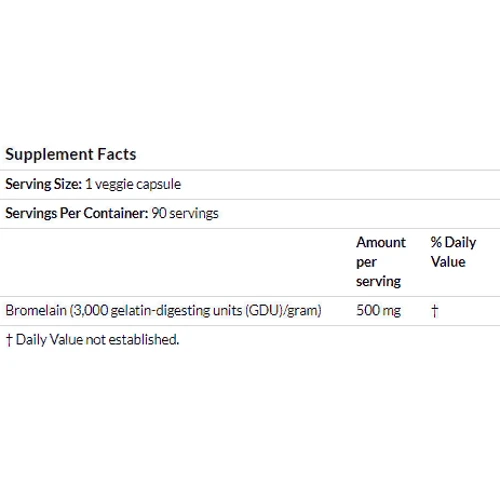Viewport: 500px width, 500px height.
Task: Select the Serving Size label
Action: pos(43,184)
